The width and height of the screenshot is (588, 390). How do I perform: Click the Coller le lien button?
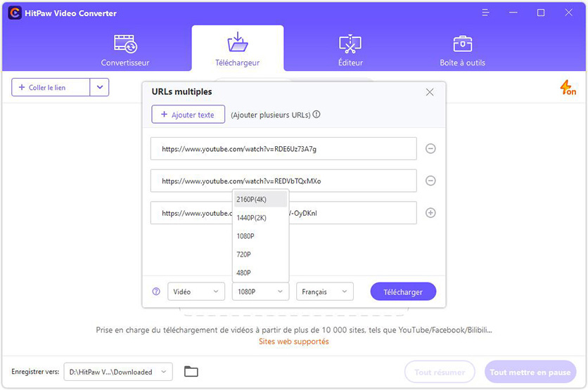click(x=51, y=87)
